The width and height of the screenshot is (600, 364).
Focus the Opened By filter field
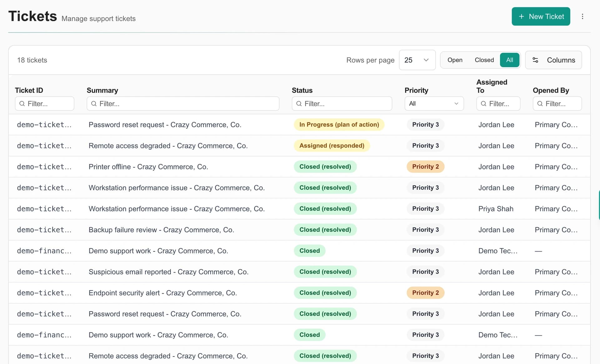[557, 104]
